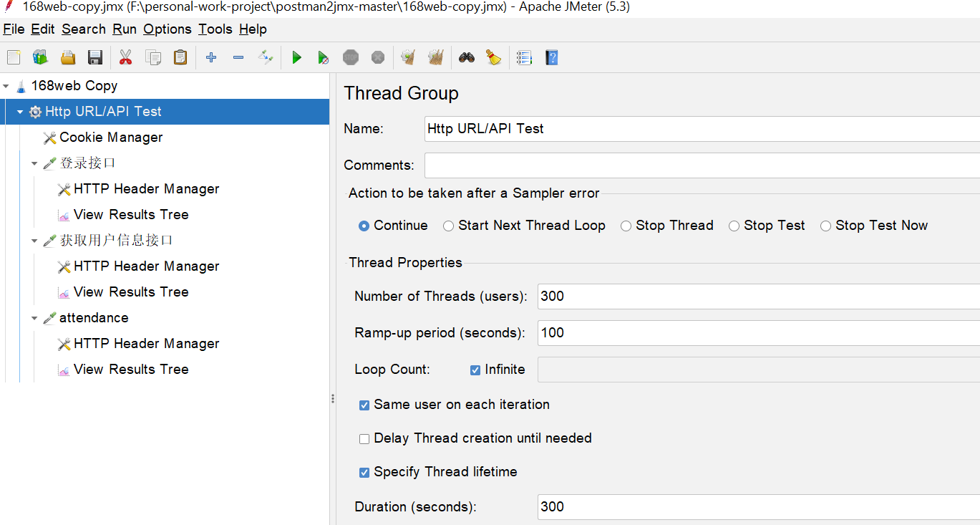Image resolution: width=980 pixels, height=525 pixels.
Task: Select the 获取用户信息接口 sampler
Action: click(x=116, y=241)
